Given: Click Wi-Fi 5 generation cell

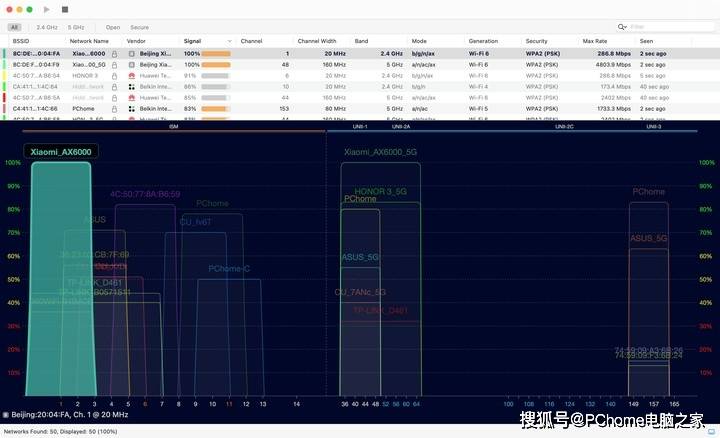Looking at the screenshot, I should tap(478, 109).
